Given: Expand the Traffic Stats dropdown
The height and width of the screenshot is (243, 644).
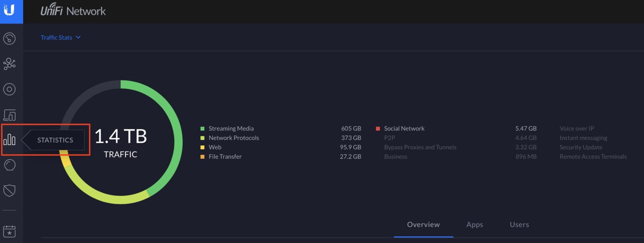Looking at the screenshot, I should [x=61, y=37].
